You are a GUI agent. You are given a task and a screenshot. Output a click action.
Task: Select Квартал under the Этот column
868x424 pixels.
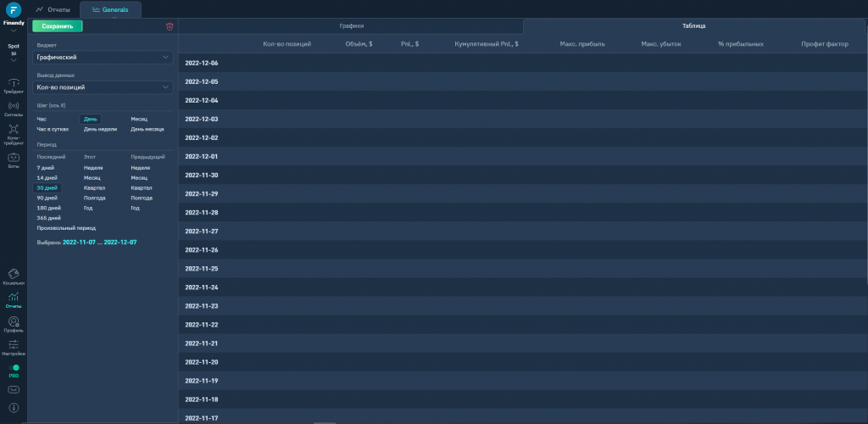94,187
